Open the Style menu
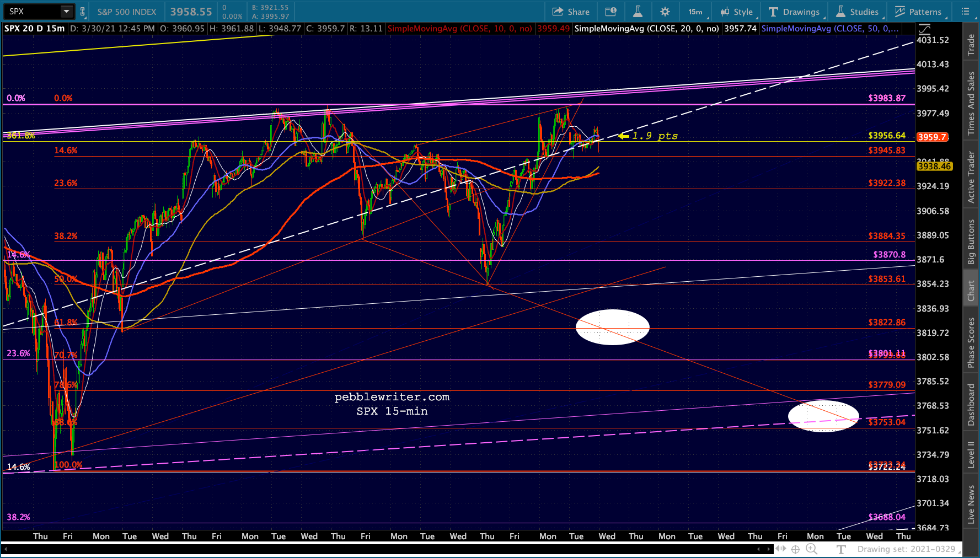This screenshot has width=980, height=558. (x=736, y=12)
